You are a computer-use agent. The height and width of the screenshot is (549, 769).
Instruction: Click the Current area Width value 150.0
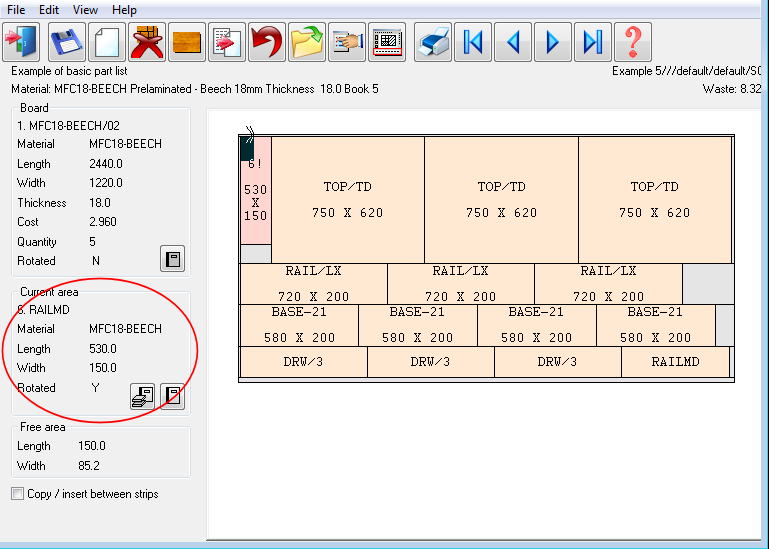103,368
